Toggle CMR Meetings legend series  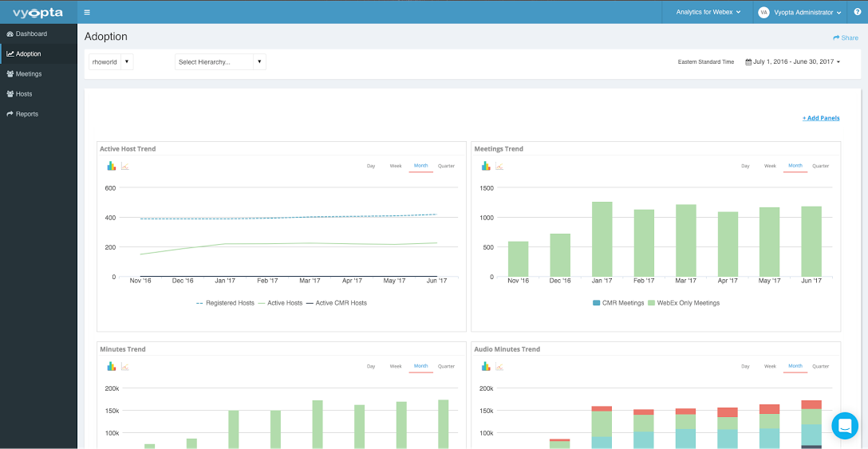[x=618, y=303]
